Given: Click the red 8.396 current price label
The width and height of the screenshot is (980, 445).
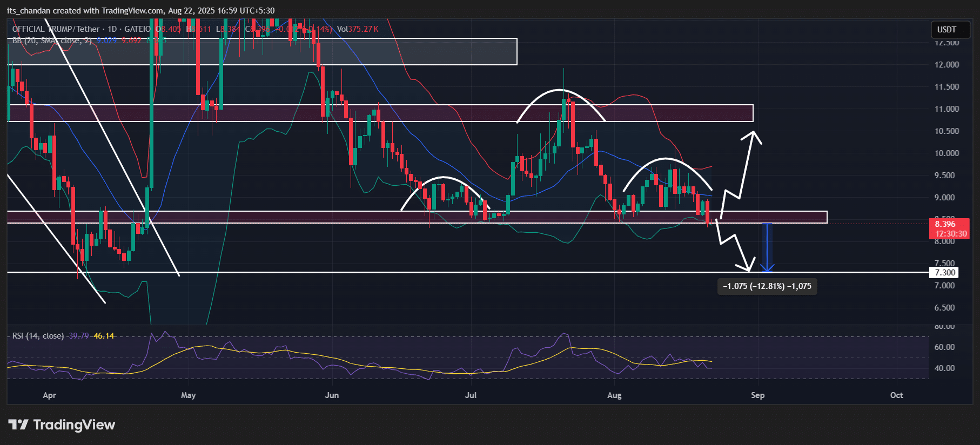Looking at the screenshot, I should (948, 228).
